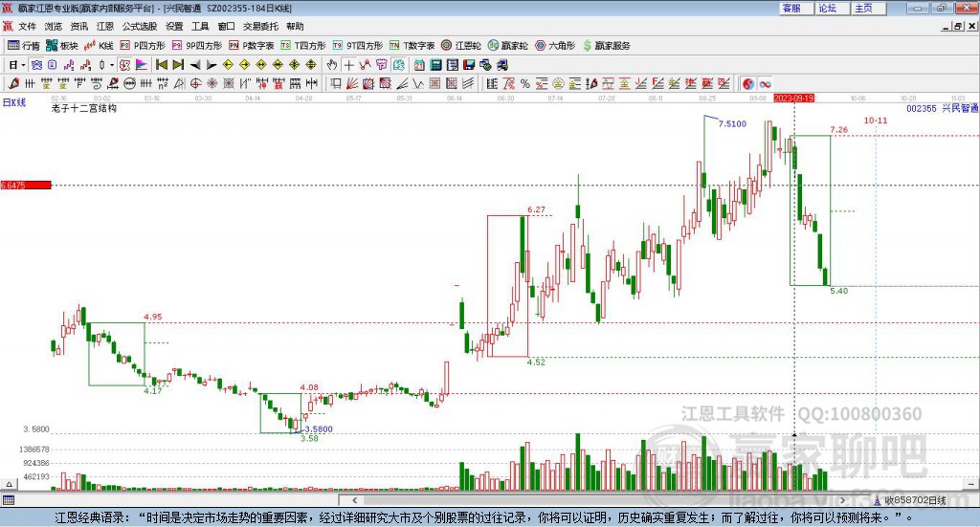980x527 pixels.
Task: Click the black left arrow icon
Action: 195,65
